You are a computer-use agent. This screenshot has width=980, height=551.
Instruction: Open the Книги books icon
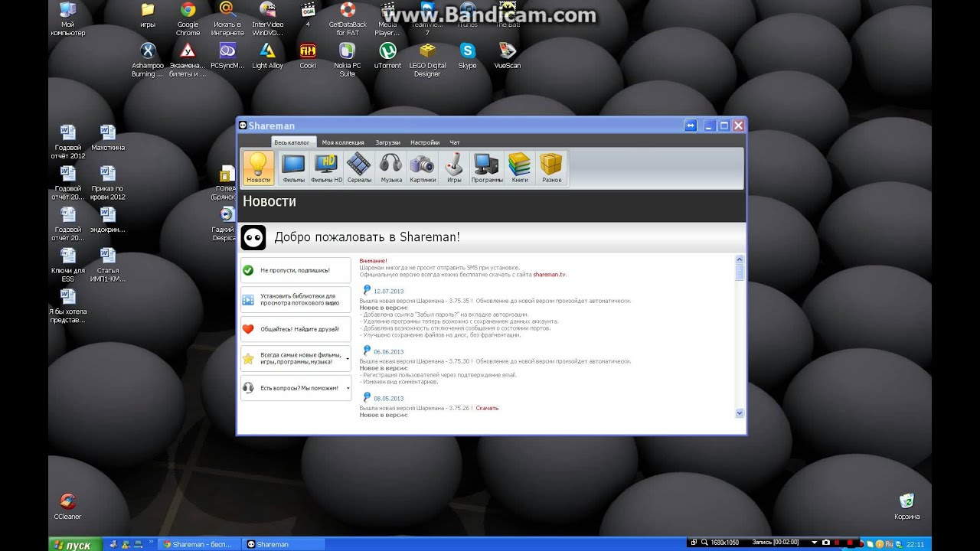(x=520, y=168)
